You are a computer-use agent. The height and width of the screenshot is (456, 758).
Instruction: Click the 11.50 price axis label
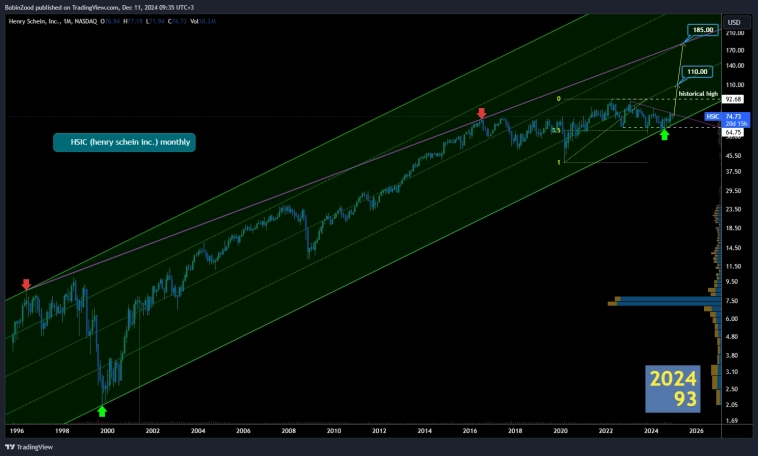733,266
